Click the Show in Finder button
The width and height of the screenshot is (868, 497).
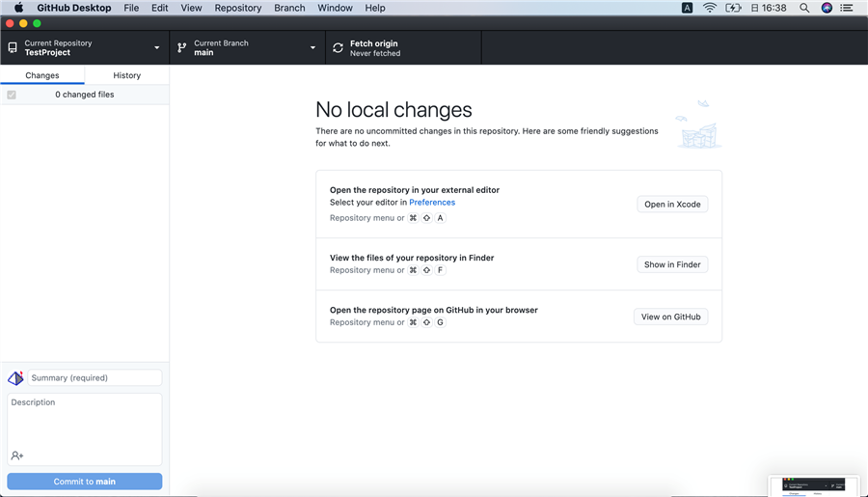pos(672,264)
